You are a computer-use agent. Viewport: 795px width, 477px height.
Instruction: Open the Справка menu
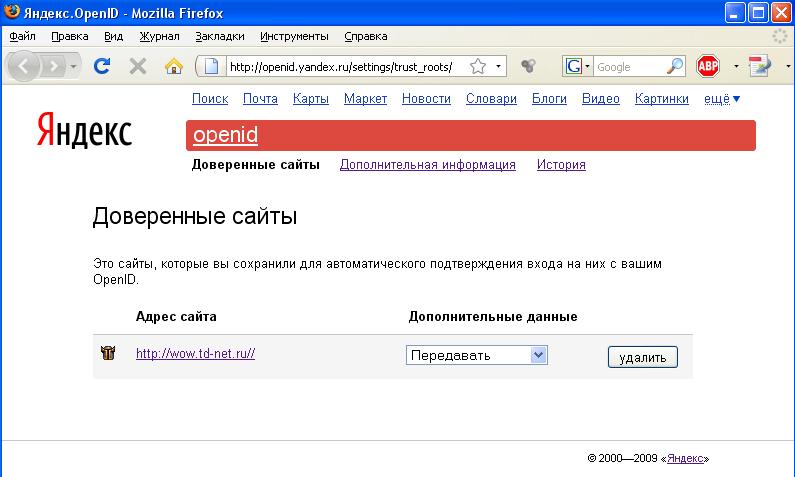tap(366, 36)
